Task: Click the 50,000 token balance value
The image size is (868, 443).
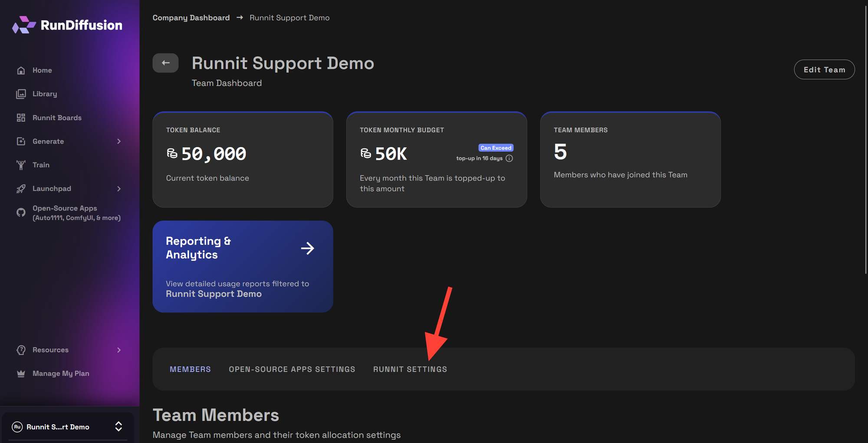Action: [x=214, y=154]
